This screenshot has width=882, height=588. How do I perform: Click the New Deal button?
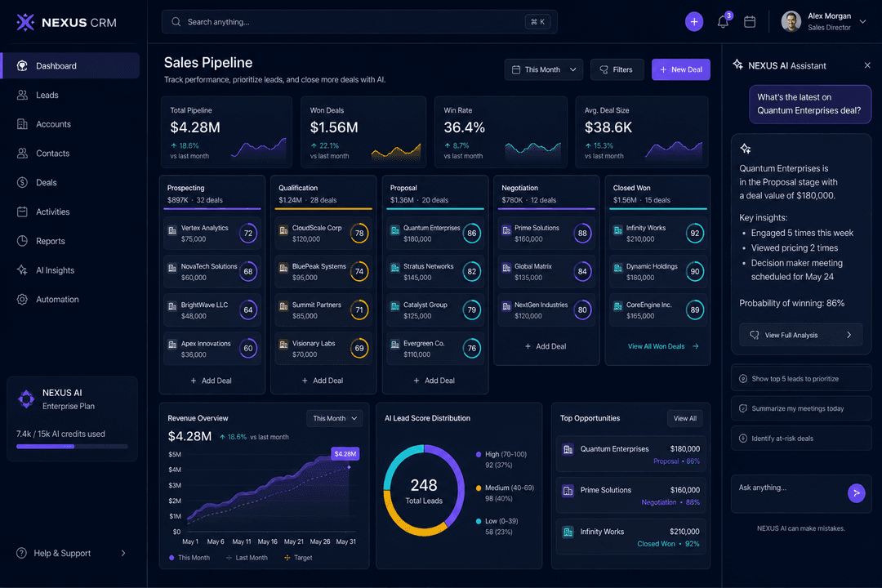click(x=680, y=69)
